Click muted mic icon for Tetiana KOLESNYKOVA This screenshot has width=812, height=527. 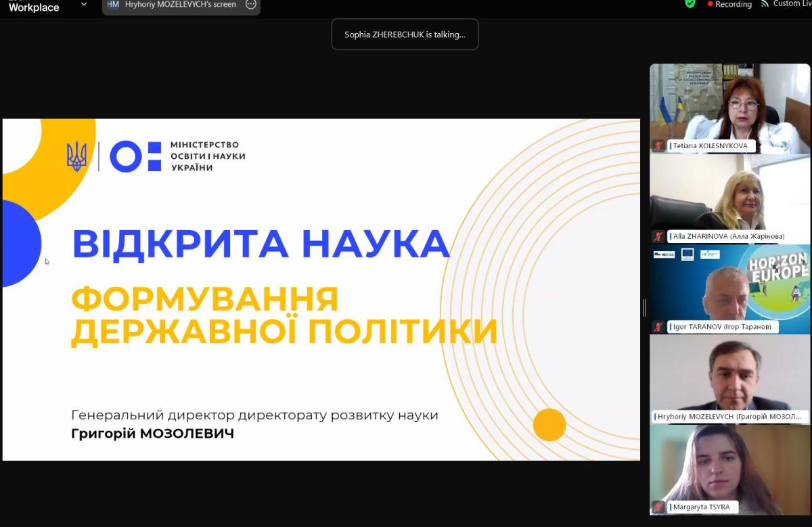tap(658, 146)
